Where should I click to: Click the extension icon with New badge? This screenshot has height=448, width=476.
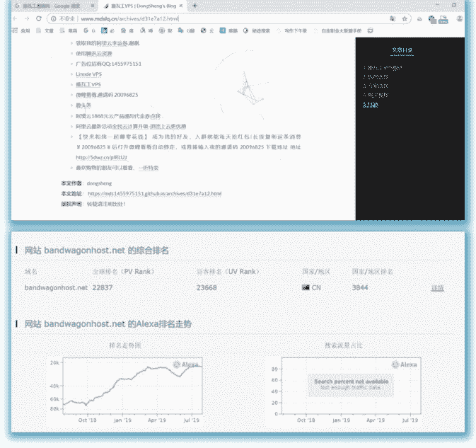[442, 19]
